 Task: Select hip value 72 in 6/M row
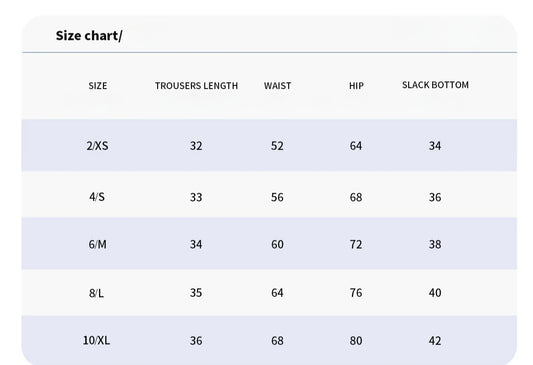click(356, 244)
